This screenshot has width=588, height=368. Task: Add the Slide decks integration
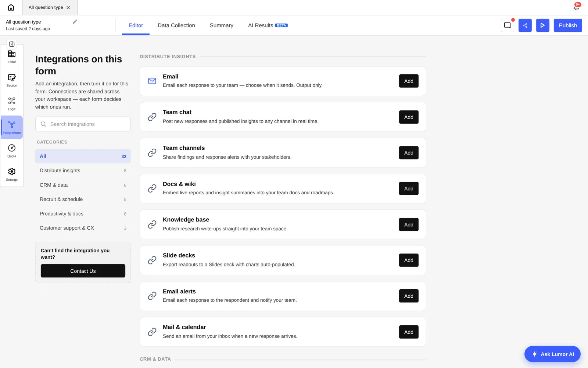(x=409, y=260)
